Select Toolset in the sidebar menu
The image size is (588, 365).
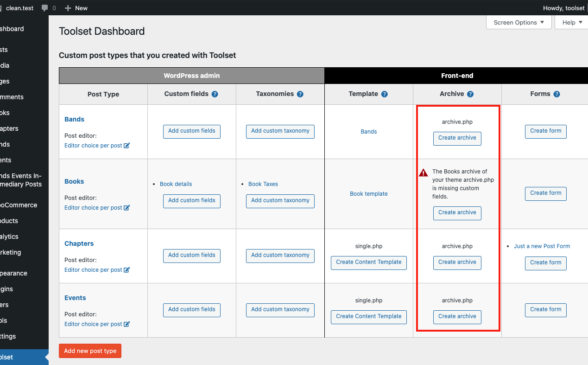24,357
